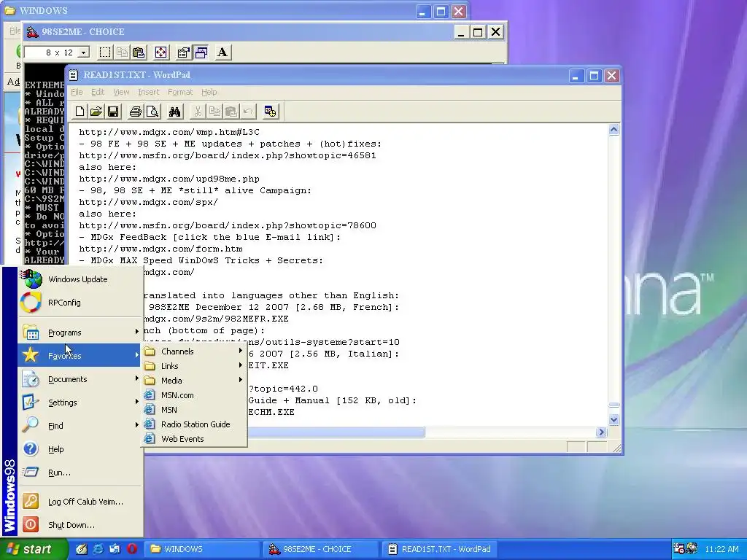Click text line 'also here:' below showtopic=46581
747x560 pixels.
pyautogui.click(x=108, y=167)
